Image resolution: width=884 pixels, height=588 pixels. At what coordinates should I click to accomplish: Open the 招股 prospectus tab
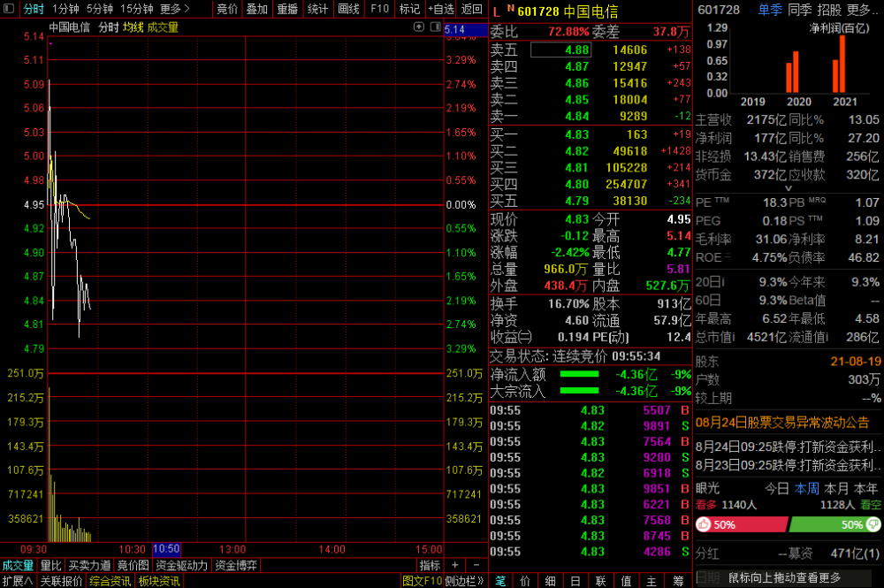coord(829,10)
